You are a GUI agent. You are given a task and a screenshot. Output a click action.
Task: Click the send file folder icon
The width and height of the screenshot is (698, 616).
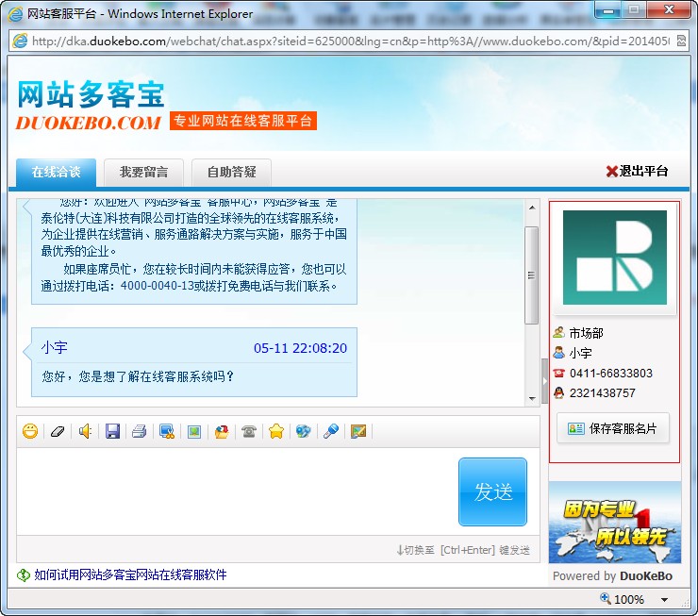222,431
